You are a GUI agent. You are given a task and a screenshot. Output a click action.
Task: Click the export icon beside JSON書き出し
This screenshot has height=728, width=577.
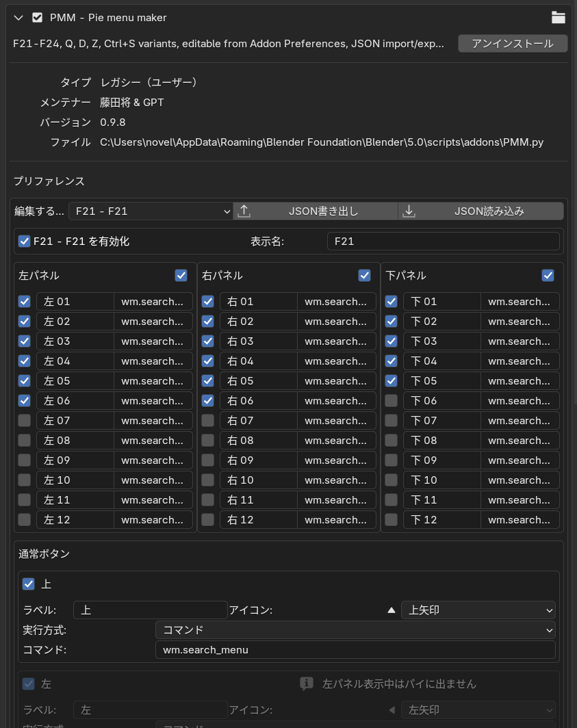tap(244, 211)
